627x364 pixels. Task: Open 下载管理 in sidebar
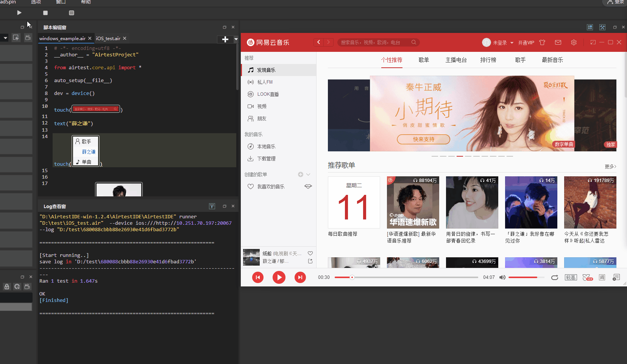pos(279,159)
